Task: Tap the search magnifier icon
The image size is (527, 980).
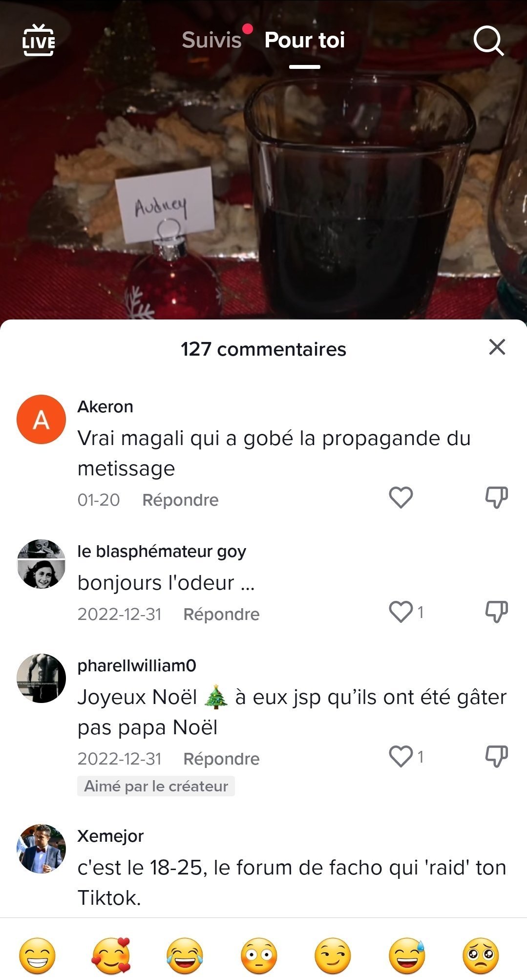Action: (x=488, y=41)
